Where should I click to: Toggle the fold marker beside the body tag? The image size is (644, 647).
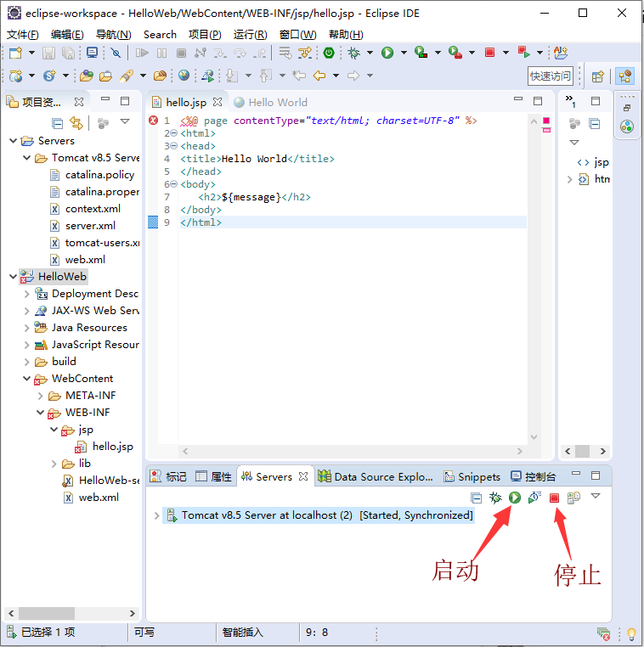coord(173,184)
